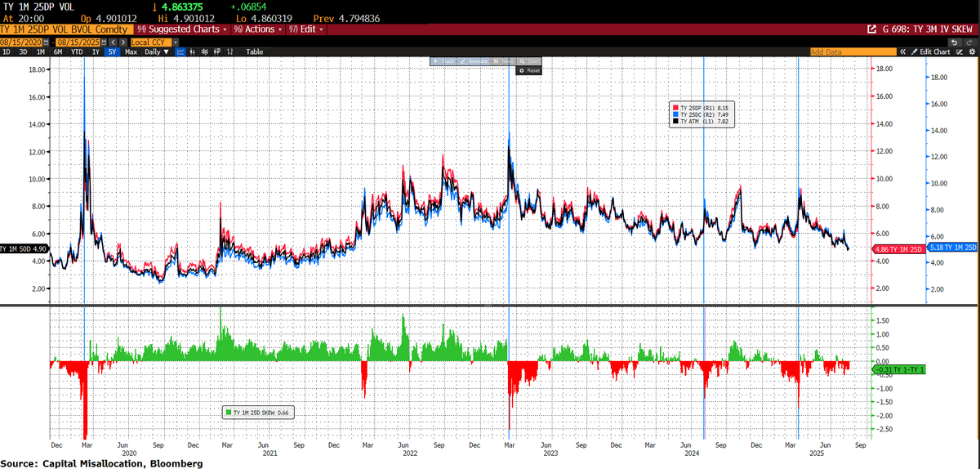
Task: Click the TY 1M 50D 4.90 axis label
Action: point(24,248)
